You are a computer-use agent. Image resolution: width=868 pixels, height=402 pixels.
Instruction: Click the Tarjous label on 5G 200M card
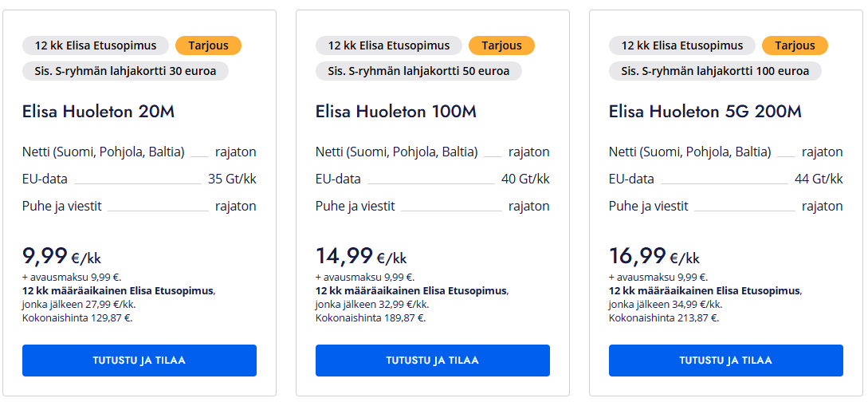(795, 45)
